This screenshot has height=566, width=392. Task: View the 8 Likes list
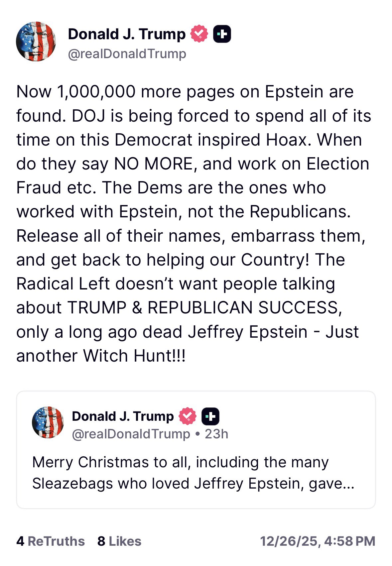pos(119,541)
